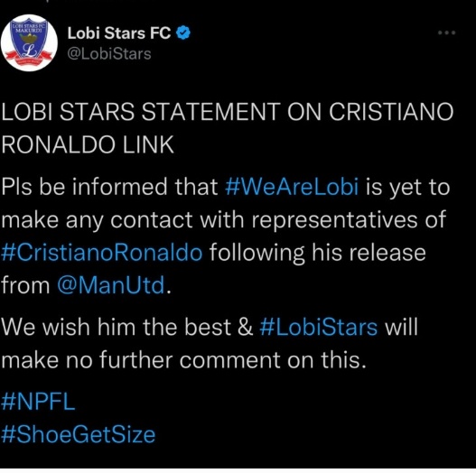Click the 'is yet to' text after #WeAreLobi

pos(407,187)
